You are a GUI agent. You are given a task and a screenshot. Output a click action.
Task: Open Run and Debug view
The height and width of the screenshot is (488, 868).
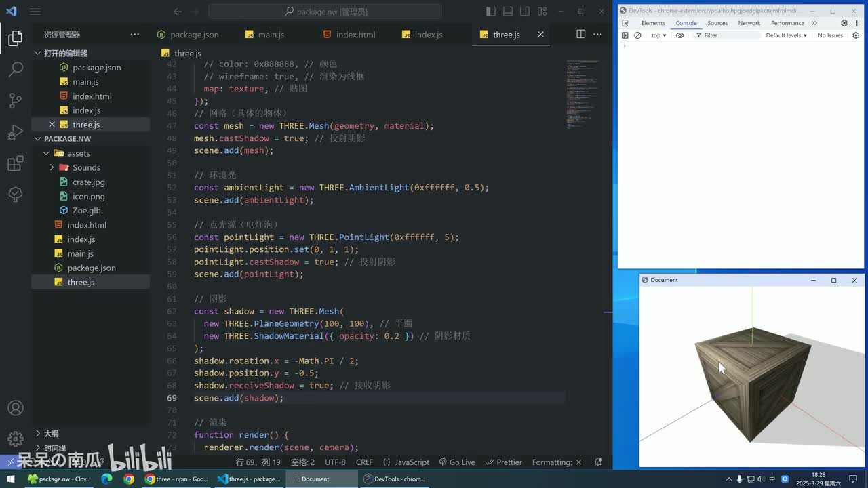coord(15,132)
